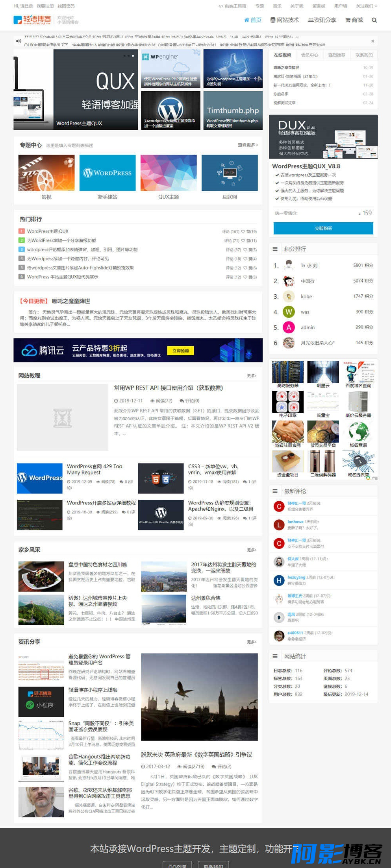Open the video entry 鬼吹灯-怒晴湘西
391x868 pixels.
pos(295,76)
